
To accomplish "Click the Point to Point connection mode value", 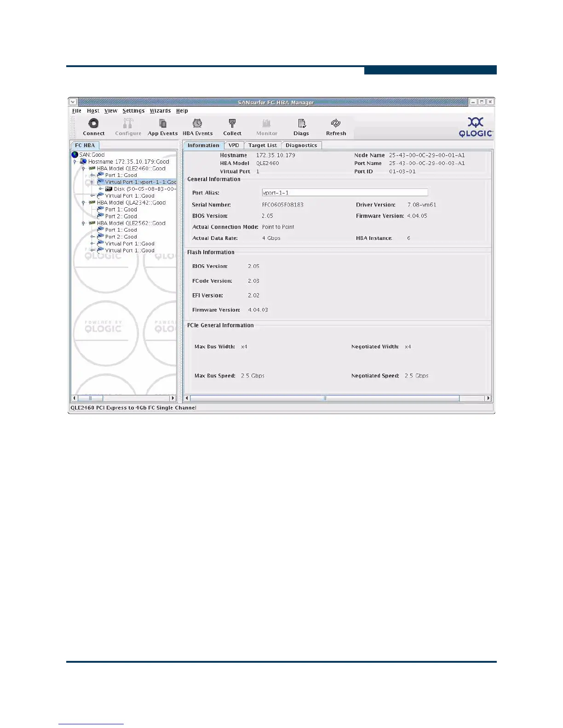I will 278,227.
